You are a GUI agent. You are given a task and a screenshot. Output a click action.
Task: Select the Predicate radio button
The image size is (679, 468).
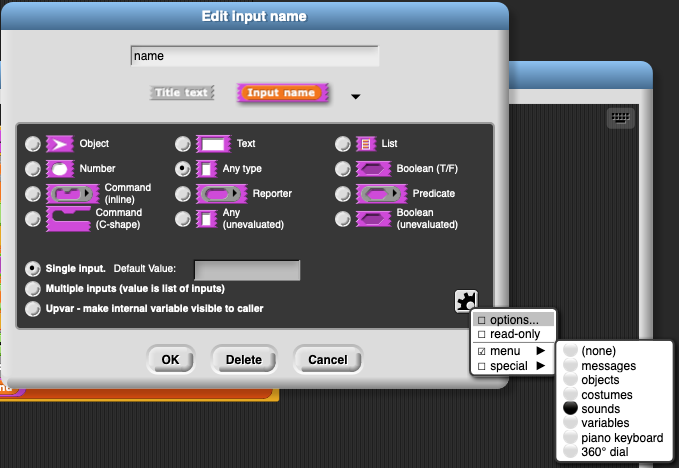point(343,194)
